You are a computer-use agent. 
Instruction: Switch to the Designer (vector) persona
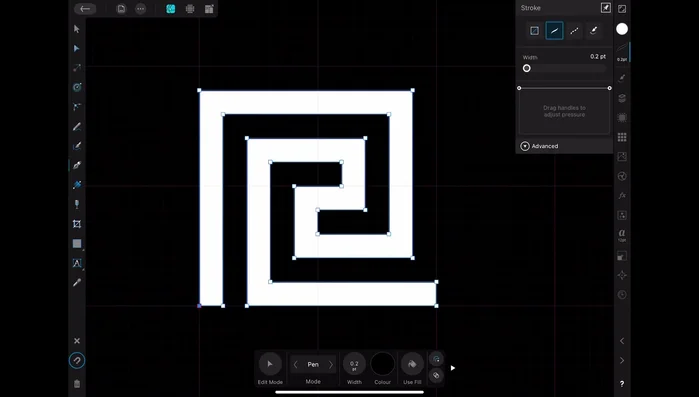pyautogui.click(x=170, y=8)
